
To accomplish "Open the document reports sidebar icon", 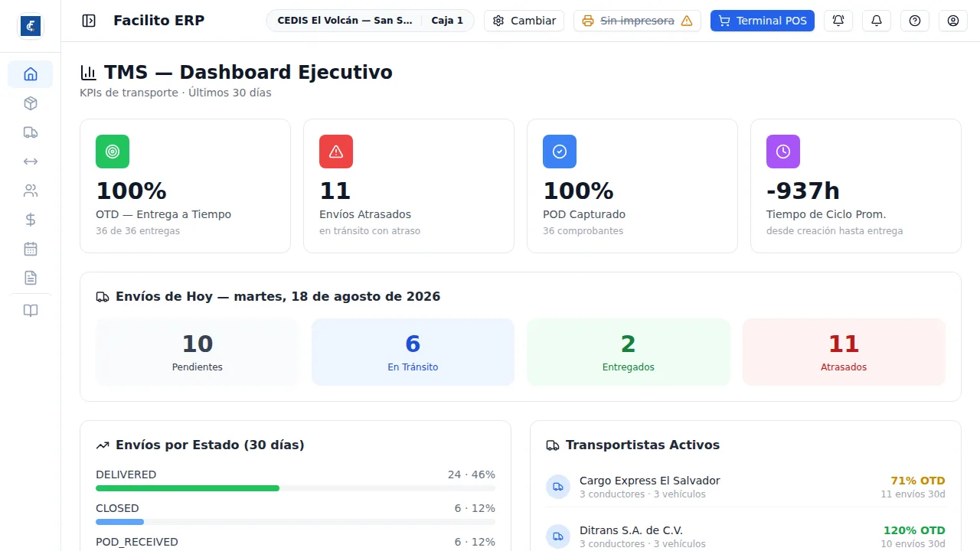I will (x=31, y=278).
